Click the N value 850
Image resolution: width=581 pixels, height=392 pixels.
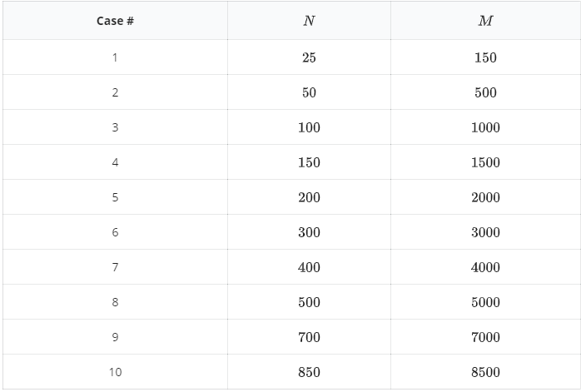pos(309,372)
